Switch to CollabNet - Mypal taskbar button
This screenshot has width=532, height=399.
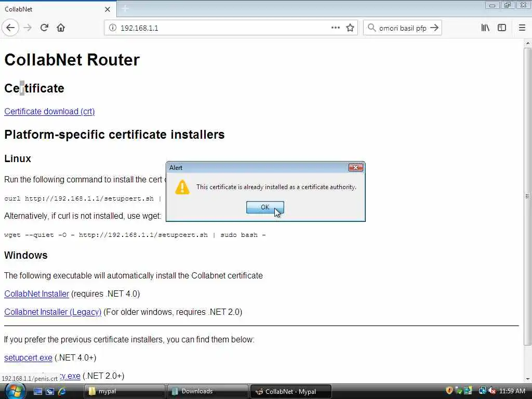[290, 392]
